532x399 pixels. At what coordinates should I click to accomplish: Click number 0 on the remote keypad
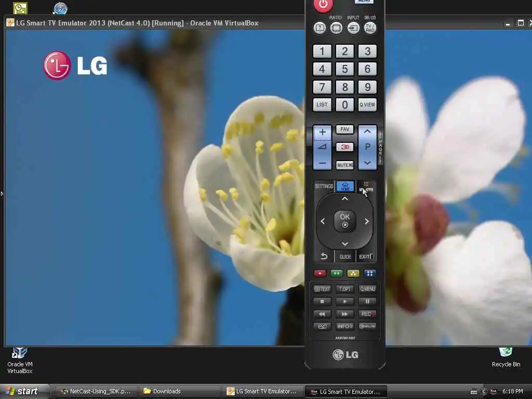[345, 105]
